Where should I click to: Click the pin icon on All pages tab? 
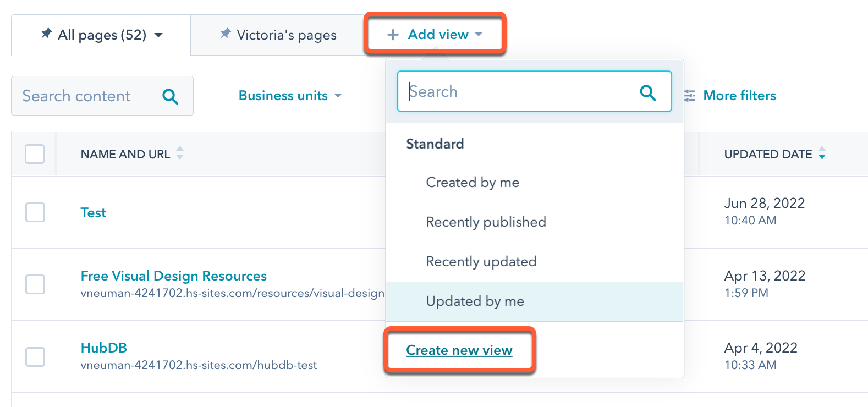(x=46, y=34)
